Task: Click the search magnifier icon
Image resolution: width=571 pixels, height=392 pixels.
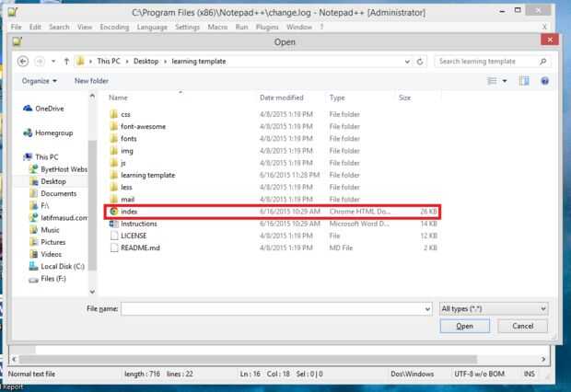Action: tap(543, 62)
